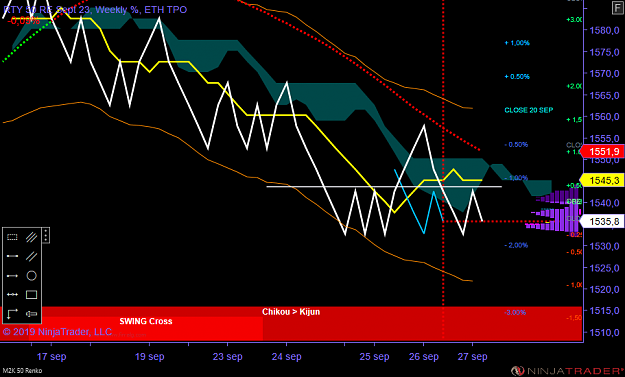Screen dimensions: 625x377
Task: Click the 27 sep date label
Action: click(472, 356)
